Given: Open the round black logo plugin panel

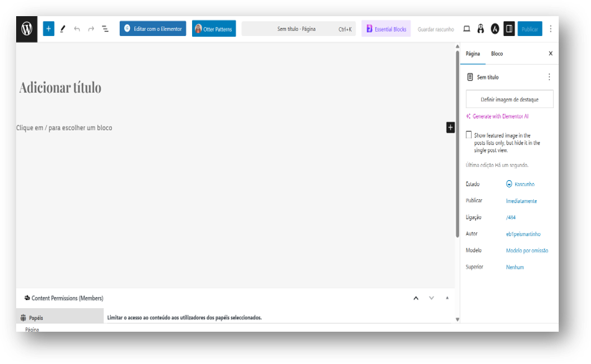Looking at the screenshot, I should (x=495, y=29).
